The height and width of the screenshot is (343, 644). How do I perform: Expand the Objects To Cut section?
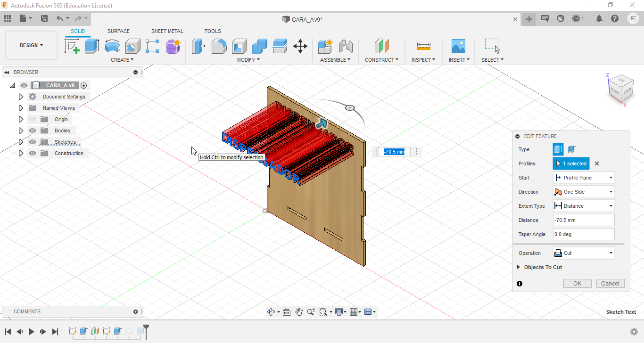(x=519, y=267)
